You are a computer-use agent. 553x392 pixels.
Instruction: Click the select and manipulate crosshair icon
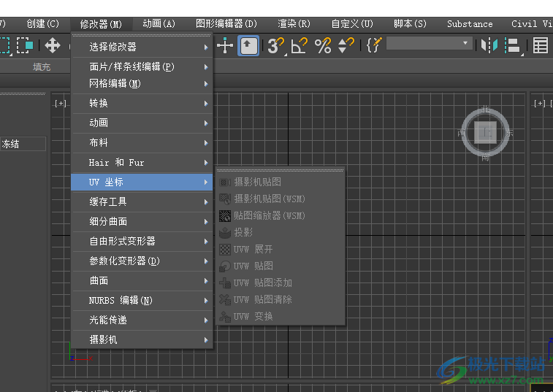tap(225, 46)
